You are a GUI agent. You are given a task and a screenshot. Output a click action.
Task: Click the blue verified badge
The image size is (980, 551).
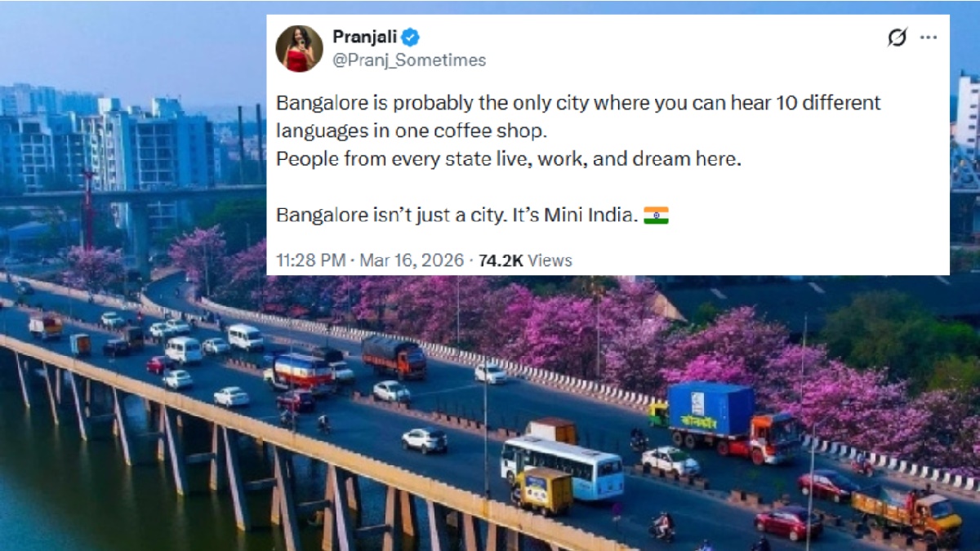point(411,37)
